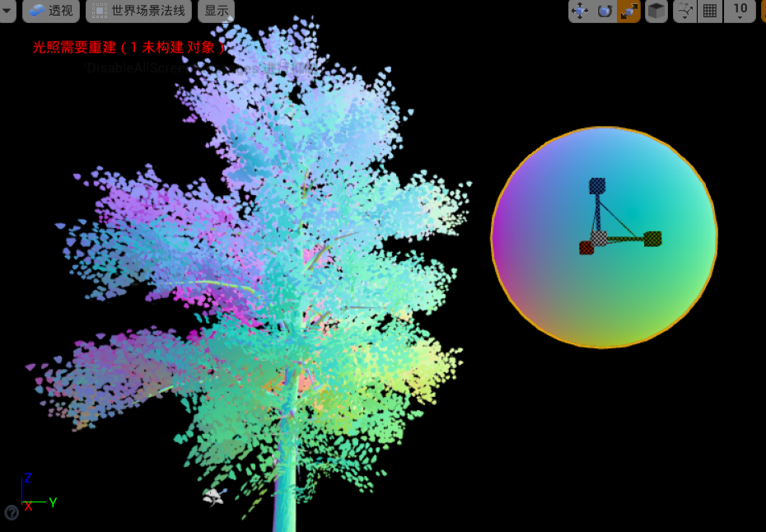Open the grid snap size 10 dropdown
Viewport: 766px width, 532px height.
coord(740,11)
